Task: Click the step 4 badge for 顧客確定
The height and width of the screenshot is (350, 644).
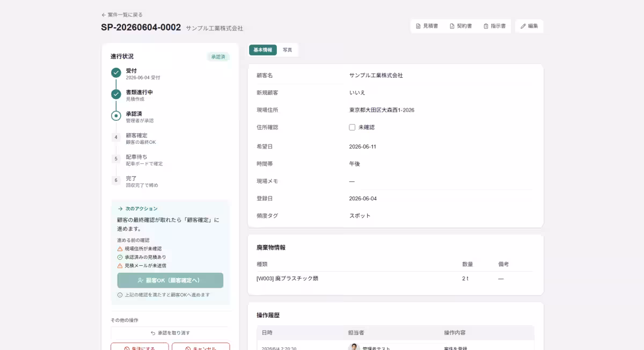Action: pos(116,137)
